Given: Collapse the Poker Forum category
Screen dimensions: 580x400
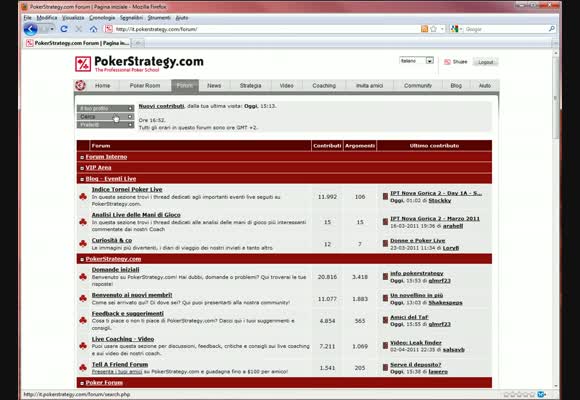Looking at the screenshot, I should (x=82, y=383).
